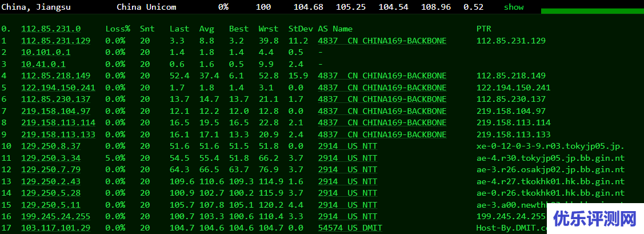Open hop 9 IP link 219.158.113.133
The width and height of the screenshot is (644, 234).
pyautogui.click(x=58, y=134)
